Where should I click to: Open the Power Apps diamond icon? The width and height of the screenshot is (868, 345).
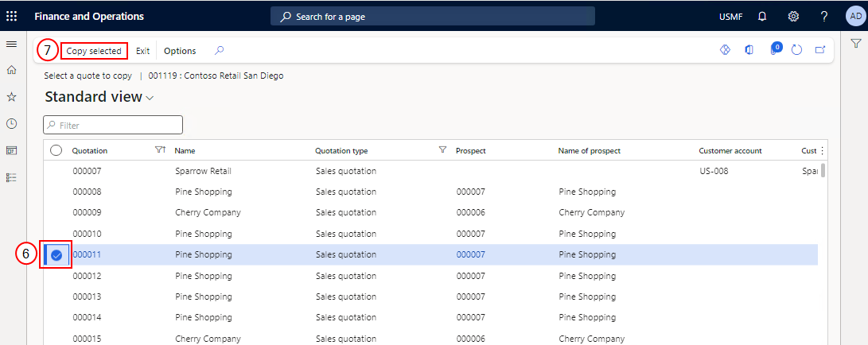coord(725,50)
